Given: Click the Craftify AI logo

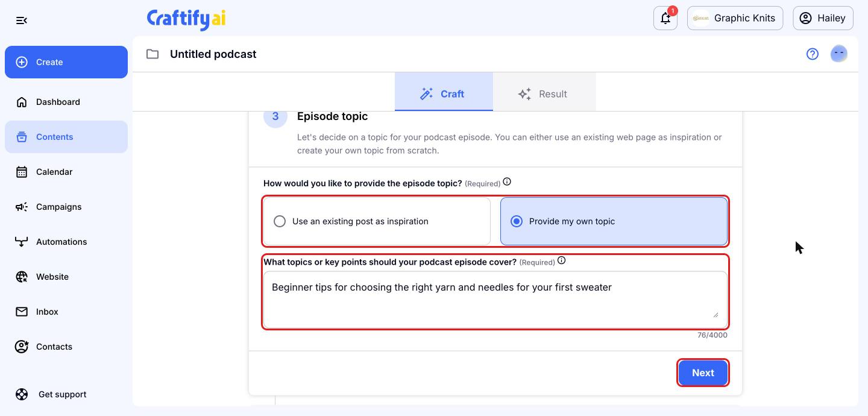Looking at the screenshot, I should point(186,19).
